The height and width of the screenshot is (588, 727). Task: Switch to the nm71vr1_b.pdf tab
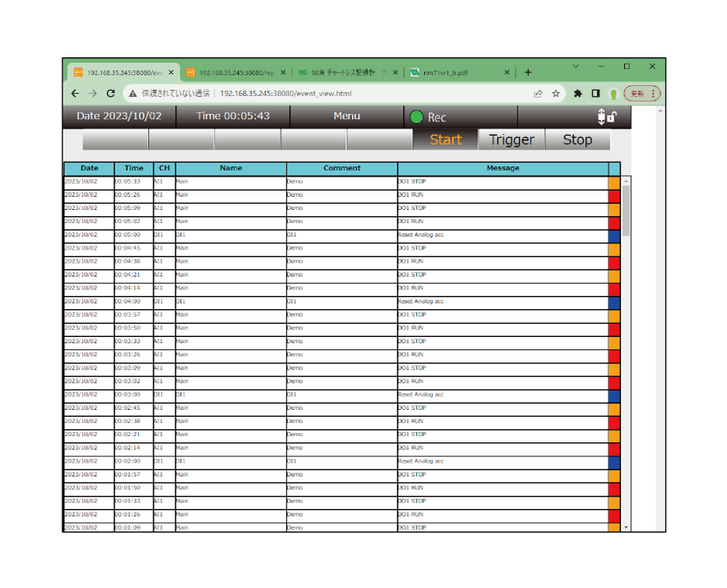tap(457, 72)
